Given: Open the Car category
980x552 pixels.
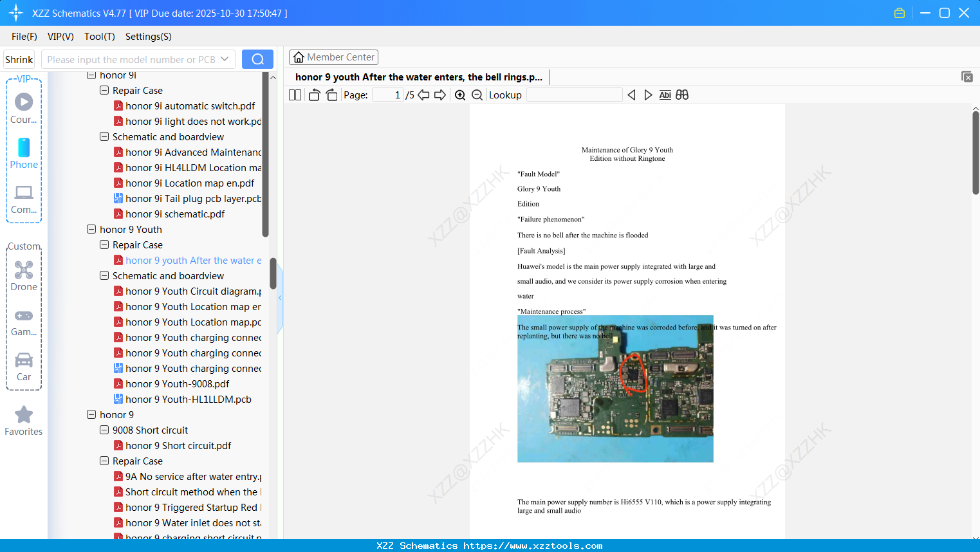Looking at the screenshot, I should pos(24,367).
